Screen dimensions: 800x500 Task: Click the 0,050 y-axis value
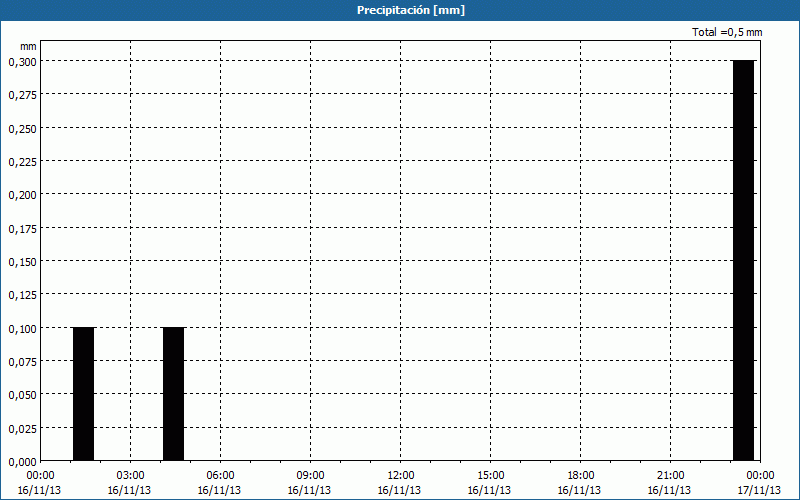(22, 395)
